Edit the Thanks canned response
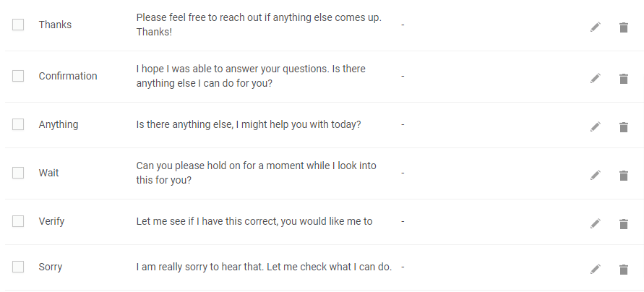This screenshot has width=644, height=292. pyautogui.click(x=595, y=27)
